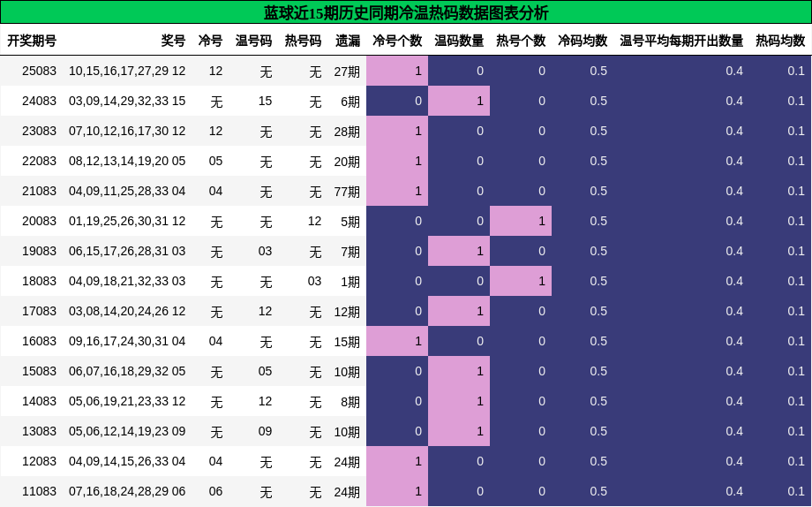The height and width of the screenshot is (507, 812).
Task: Select numbers 10,15,16,17,27,29 12
Action: (x=127, y=71)
